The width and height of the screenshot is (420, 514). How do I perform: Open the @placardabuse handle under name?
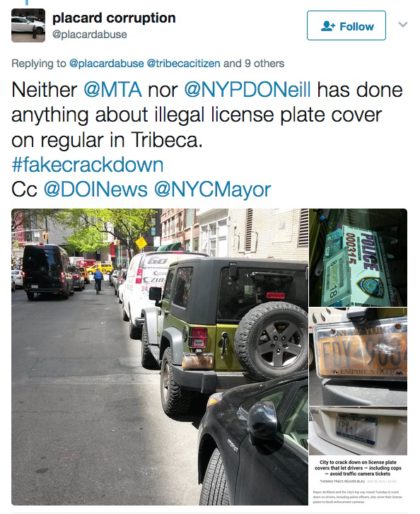pyautogui.click(x=90, y=34)
